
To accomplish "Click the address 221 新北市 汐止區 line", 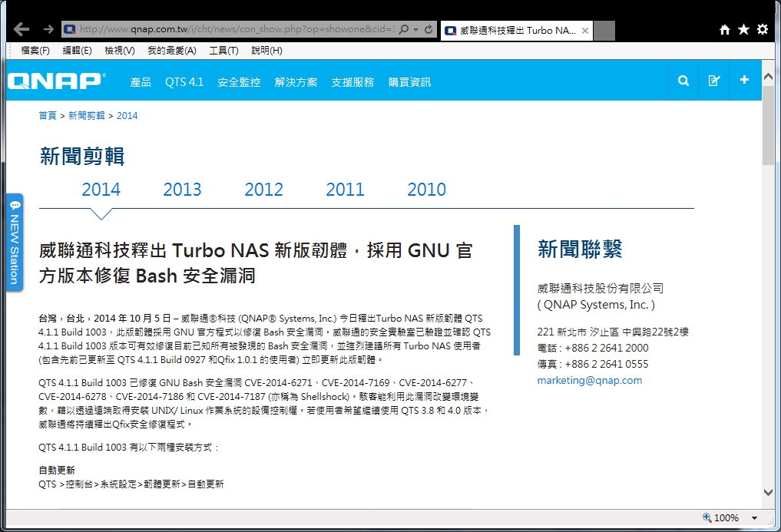I will (613, 332).
